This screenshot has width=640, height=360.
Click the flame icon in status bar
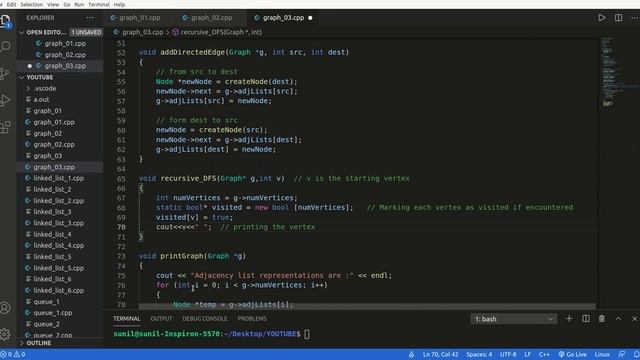coord(411,354)
